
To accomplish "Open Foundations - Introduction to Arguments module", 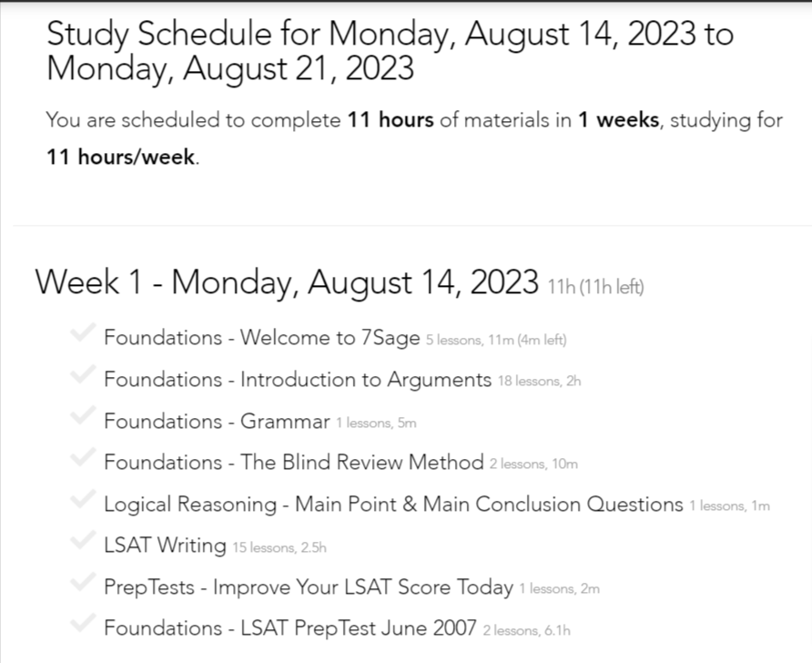I will click(297, 380).
